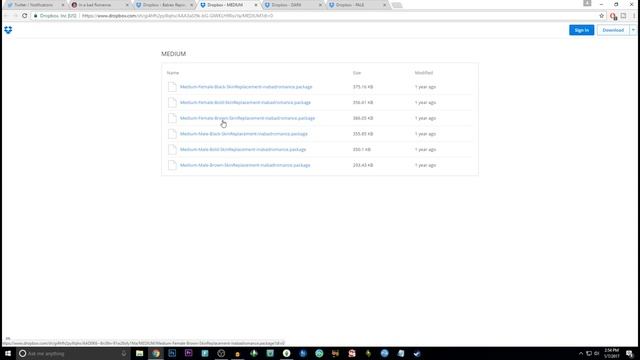Bookmark the page with the star icon
Image resolution: width=640 pixels, height=360 pixels.
coord(602,16)
